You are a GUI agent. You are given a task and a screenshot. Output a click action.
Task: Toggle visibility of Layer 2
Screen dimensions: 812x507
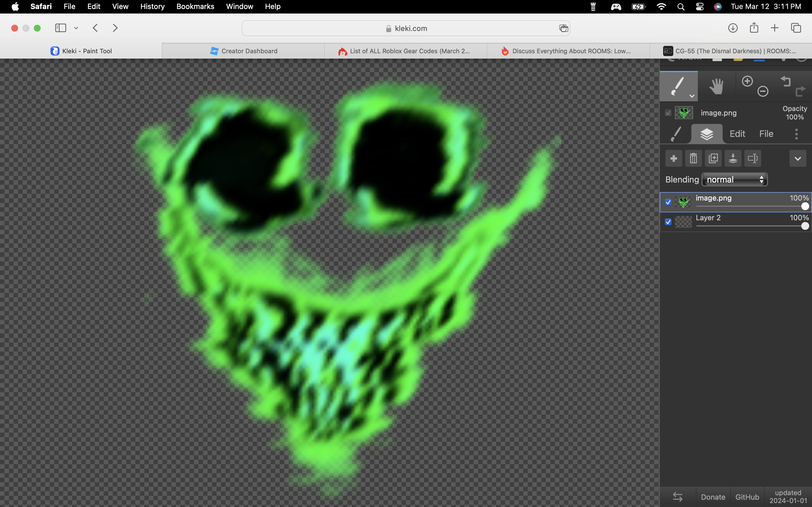(668, 222)
